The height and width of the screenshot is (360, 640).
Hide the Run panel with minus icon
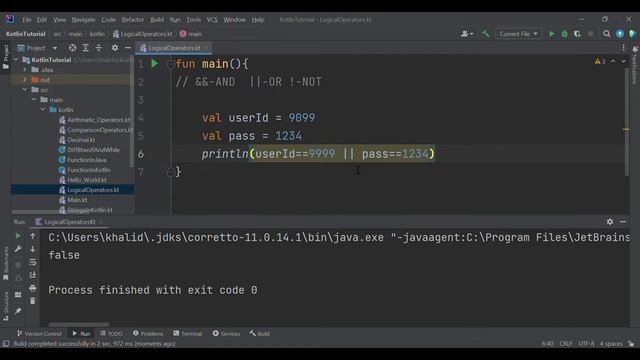click(x=623, y=222)
